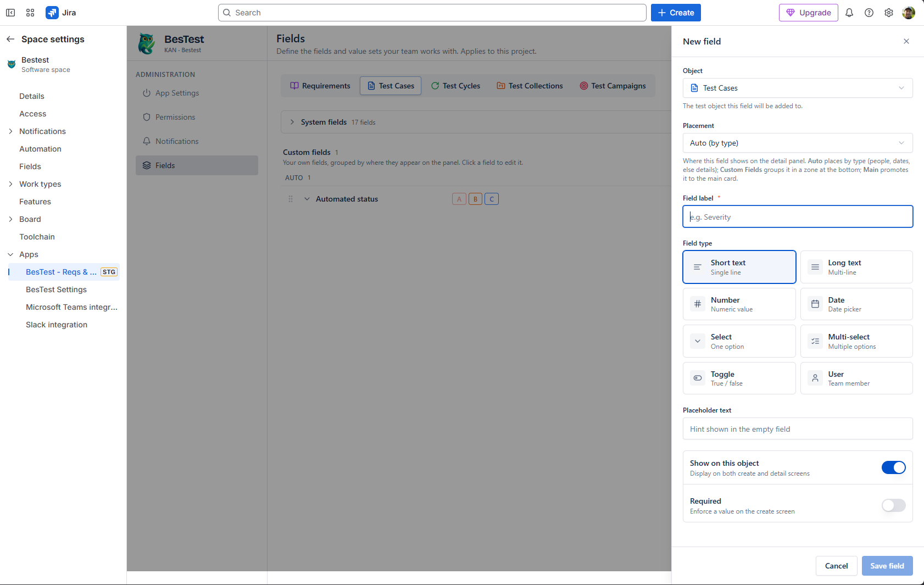The image size is (924, 585).
Task: Select Date field type
Action: pyautogui.click(x=856, y=304)
